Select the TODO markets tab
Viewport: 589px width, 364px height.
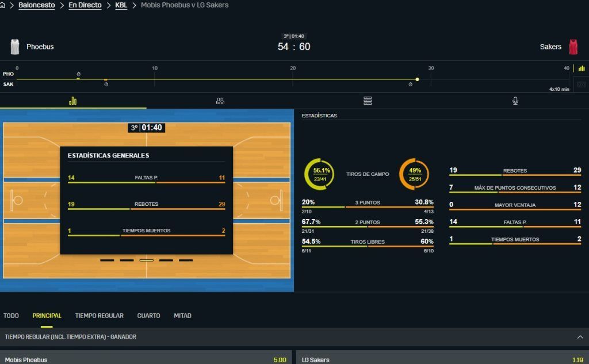click(x=11, y=316)
